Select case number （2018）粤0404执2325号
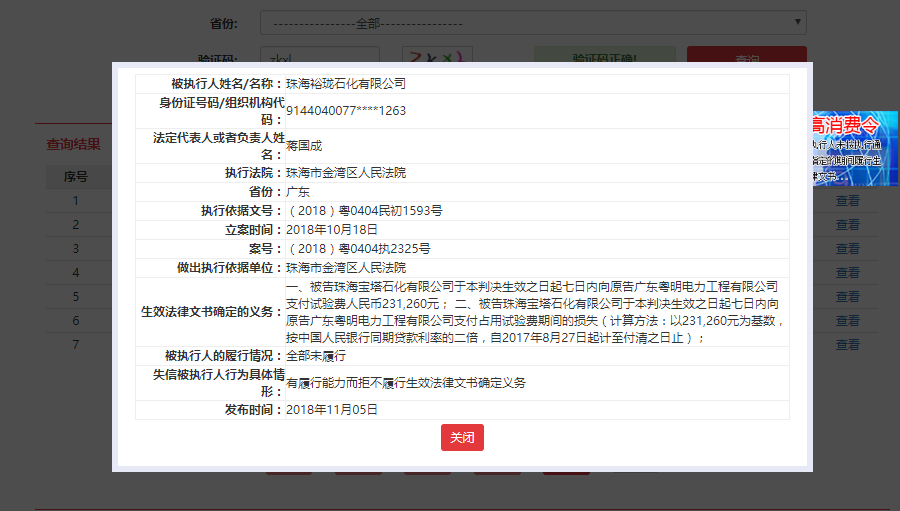This screenshot has height=511, width=900. [x=358, y=249]
